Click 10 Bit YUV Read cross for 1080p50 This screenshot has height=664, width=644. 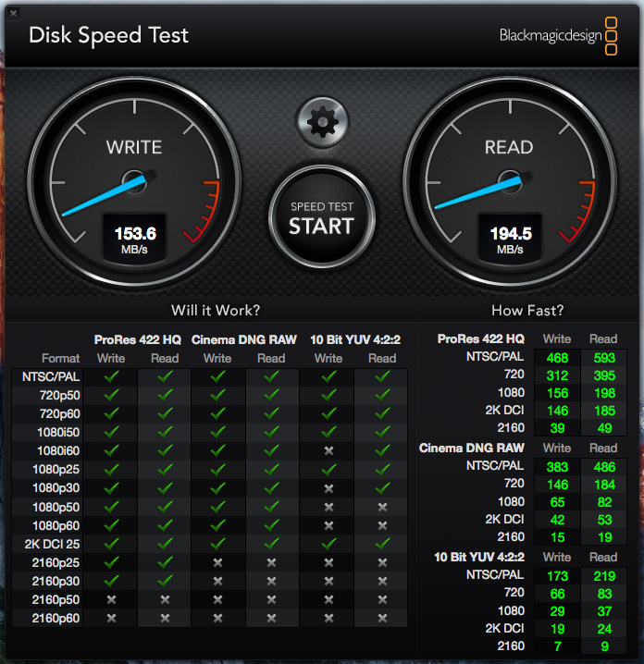point(382,507)
